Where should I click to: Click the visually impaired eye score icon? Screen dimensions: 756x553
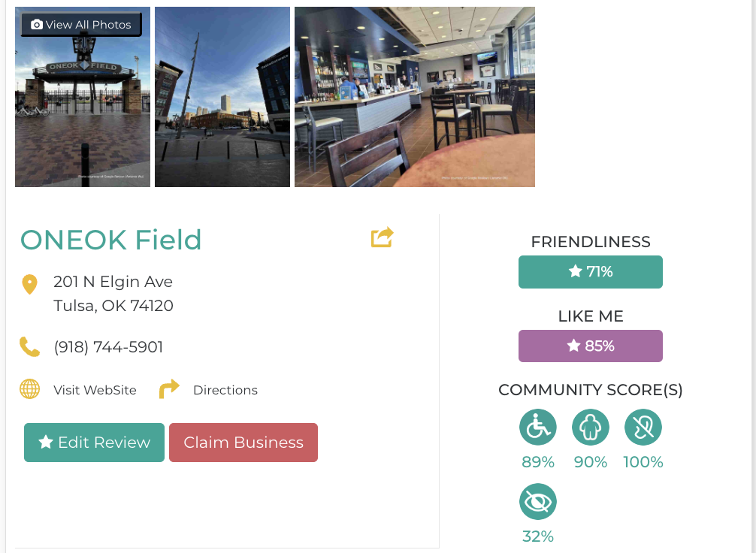(x=538, y=501)
